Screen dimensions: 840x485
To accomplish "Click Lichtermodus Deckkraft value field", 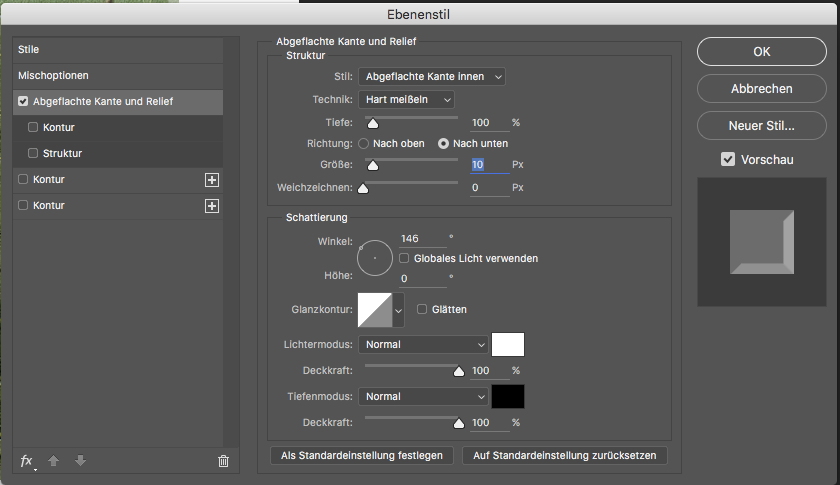I will 490,371.
